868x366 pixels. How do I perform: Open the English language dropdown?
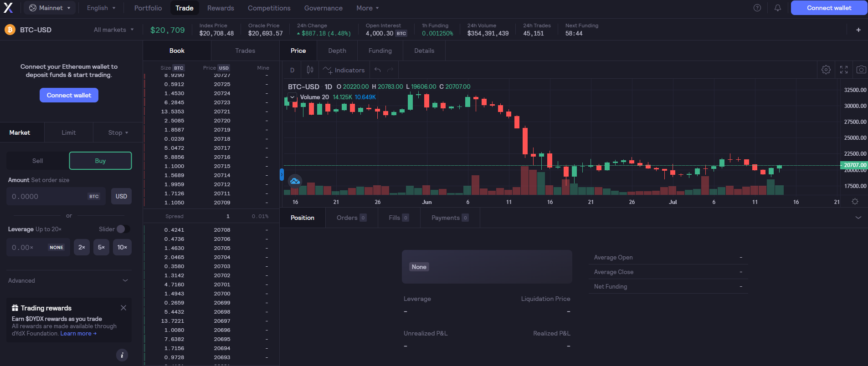[x=101, y=8]
